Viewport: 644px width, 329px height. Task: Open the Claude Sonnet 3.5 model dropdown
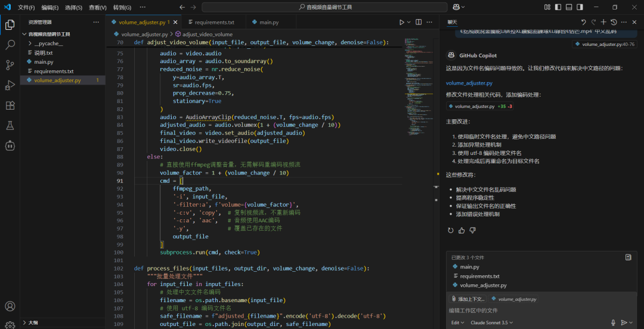(x=492, y=323)
